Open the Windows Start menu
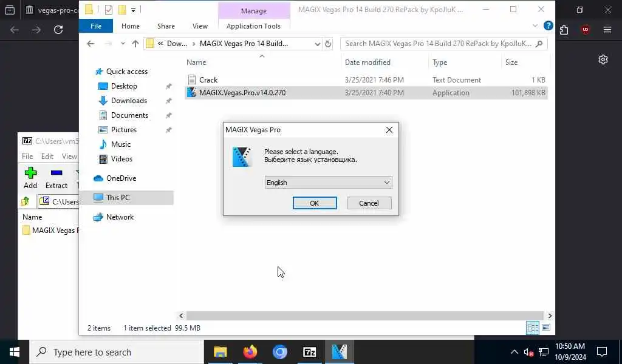The image size is (622, 364). tap(15, 352)
